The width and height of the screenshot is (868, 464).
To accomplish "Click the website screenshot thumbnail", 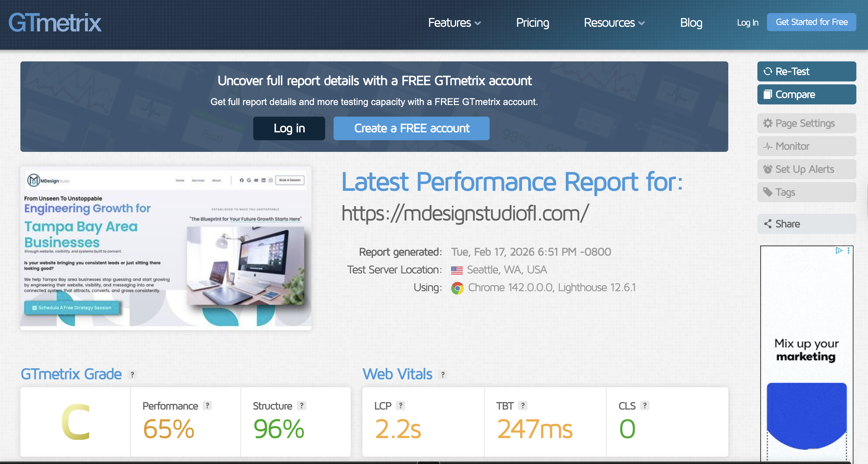I will coord(166,248).
